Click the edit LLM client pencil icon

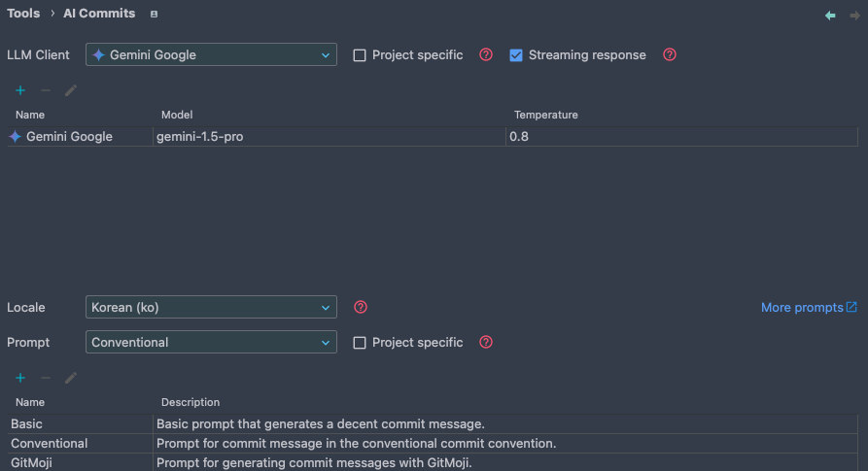click(70, 90)
